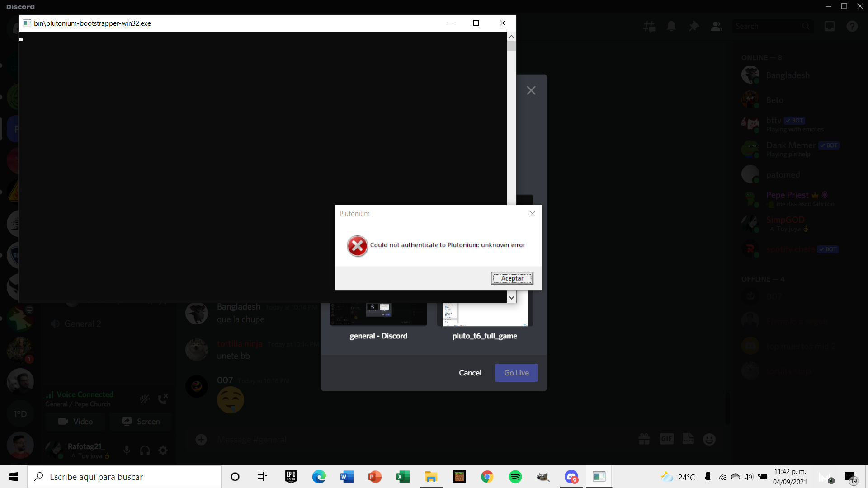
Task: Open Word from the taskbar
Action: point(347,477)
